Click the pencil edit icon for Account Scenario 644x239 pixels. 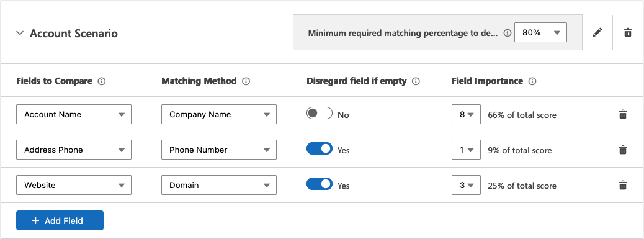(597, 32)
